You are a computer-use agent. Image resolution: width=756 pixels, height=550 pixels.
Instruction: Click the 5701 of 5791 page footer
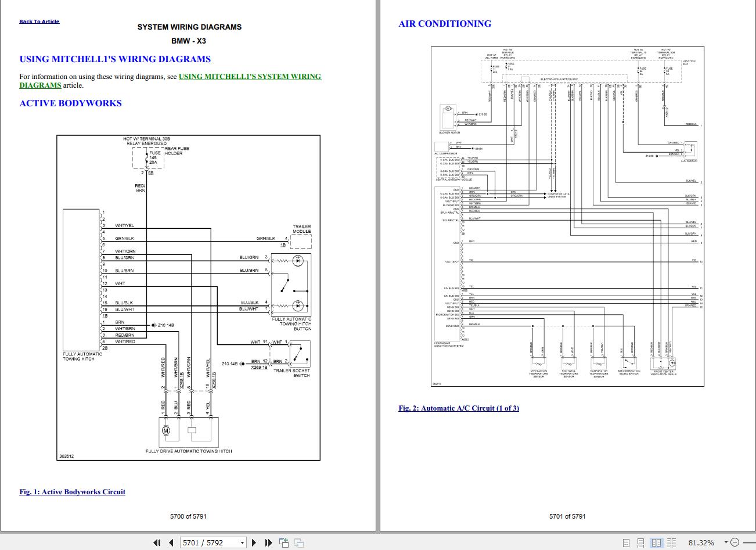pos(567,516)
